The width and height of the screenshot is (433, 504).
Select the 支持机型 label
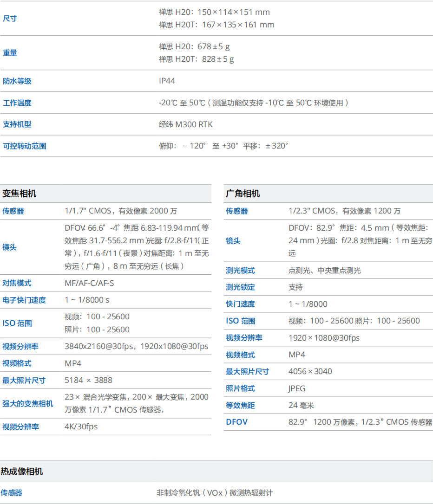tap(17, 124)
